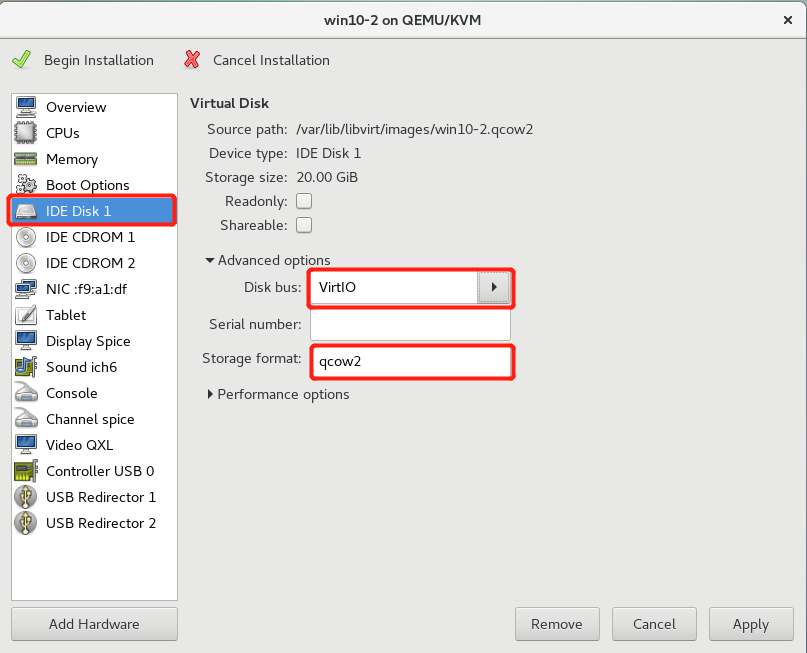This screenshot has width=807, height=653.
Task: Open the Overview list entry
Action: (x=94, y=107)
